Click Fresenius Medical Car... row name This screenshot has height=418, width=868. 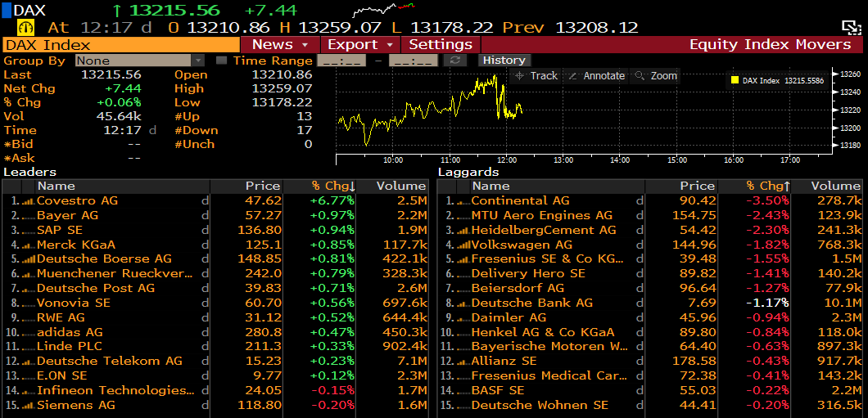click(x=550, y=376)
